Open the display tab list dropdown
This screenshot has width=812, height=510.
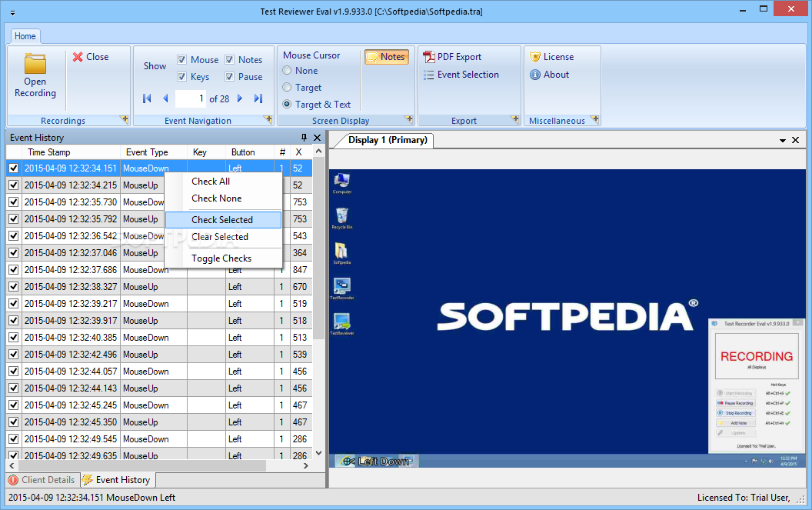tap(783, 141)
